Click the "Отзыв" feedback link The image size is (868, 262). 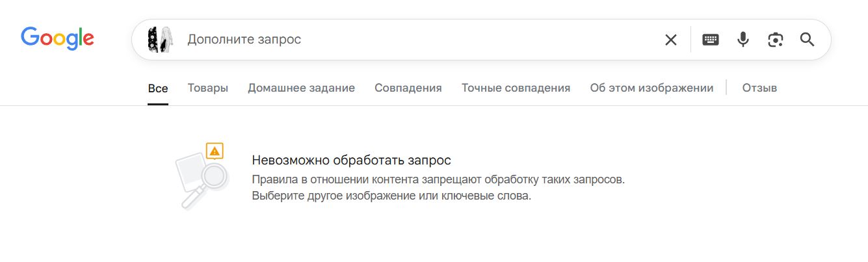(x=759, y=88)
